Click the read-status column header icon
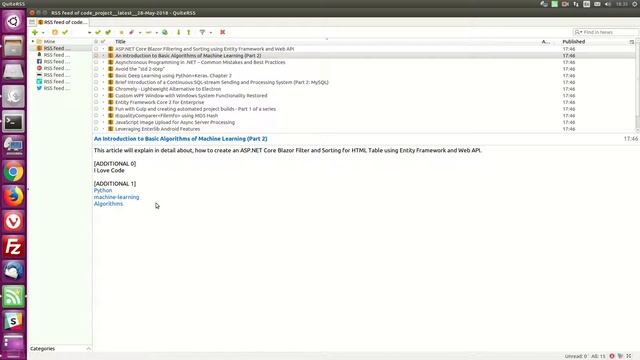Viewport: 640px width, 360px height. click(x=103, y=42)
